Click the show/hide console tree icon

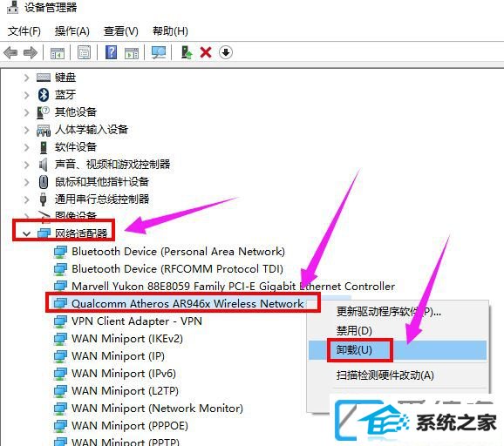click(x=58, y=53)
